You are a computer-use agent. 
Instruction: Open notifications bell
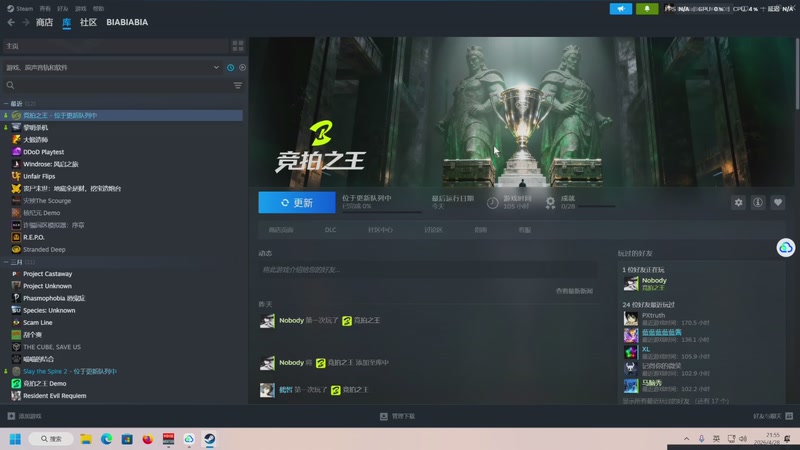pyautogui.click(x=647, y=9)
